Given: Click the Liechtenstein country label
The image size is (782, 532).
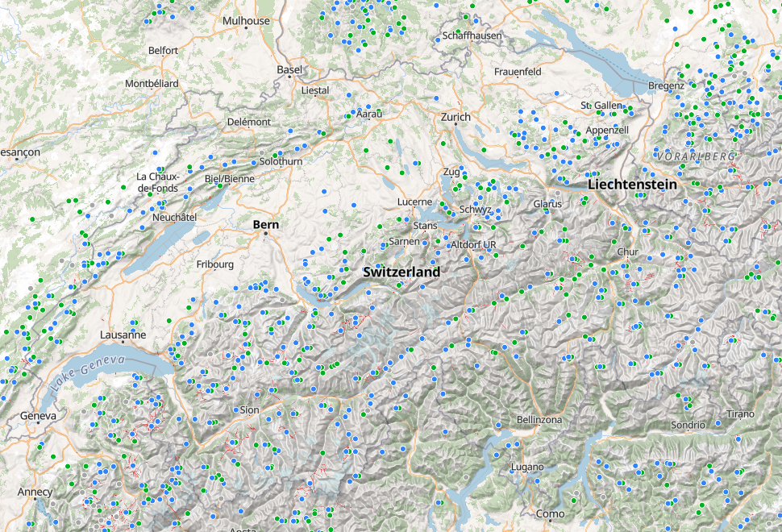Looking at the screenshot, I should coord(632,184).
